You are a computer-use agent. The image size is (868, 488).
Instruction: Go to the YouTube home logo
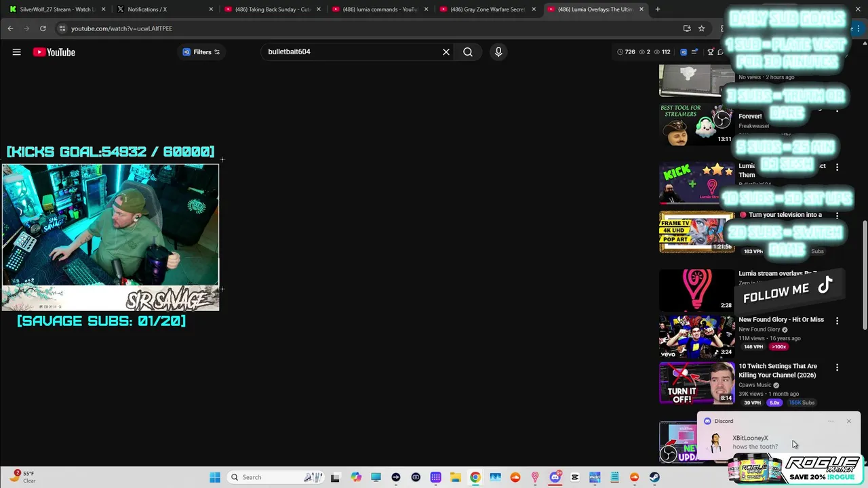(54, 52)
